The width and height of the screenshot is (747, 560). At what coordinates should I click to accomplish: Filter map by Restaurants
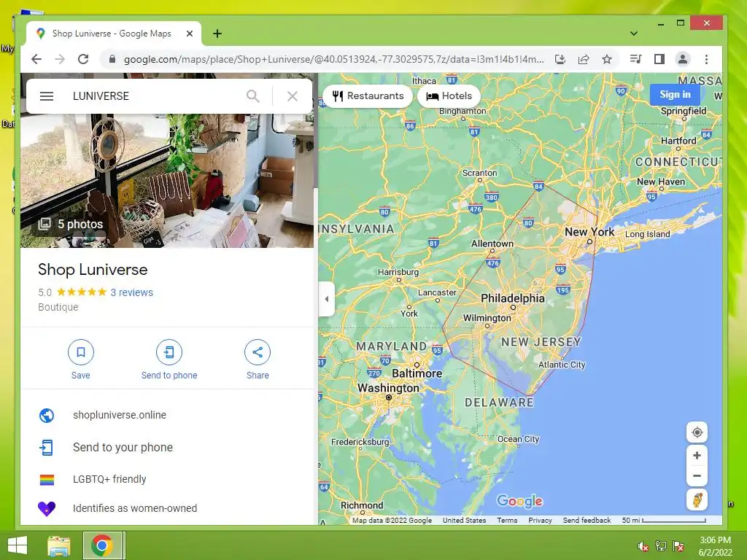point(368,96)
